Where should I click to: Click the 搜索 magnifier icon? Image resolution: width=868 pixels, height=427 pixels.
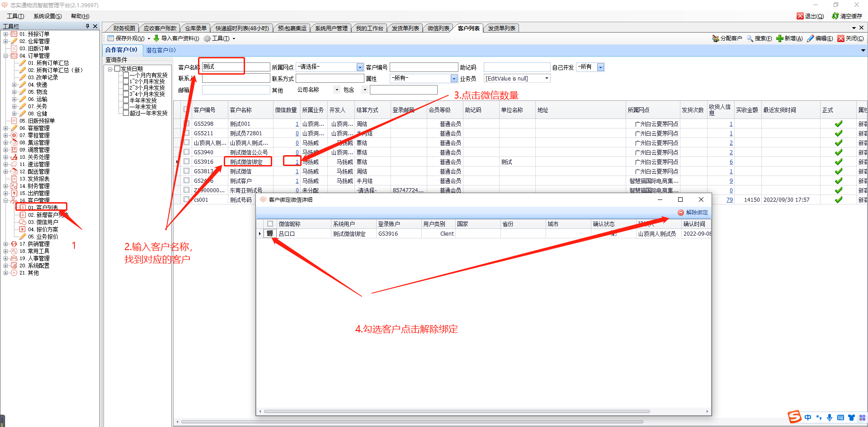[750, 38]
